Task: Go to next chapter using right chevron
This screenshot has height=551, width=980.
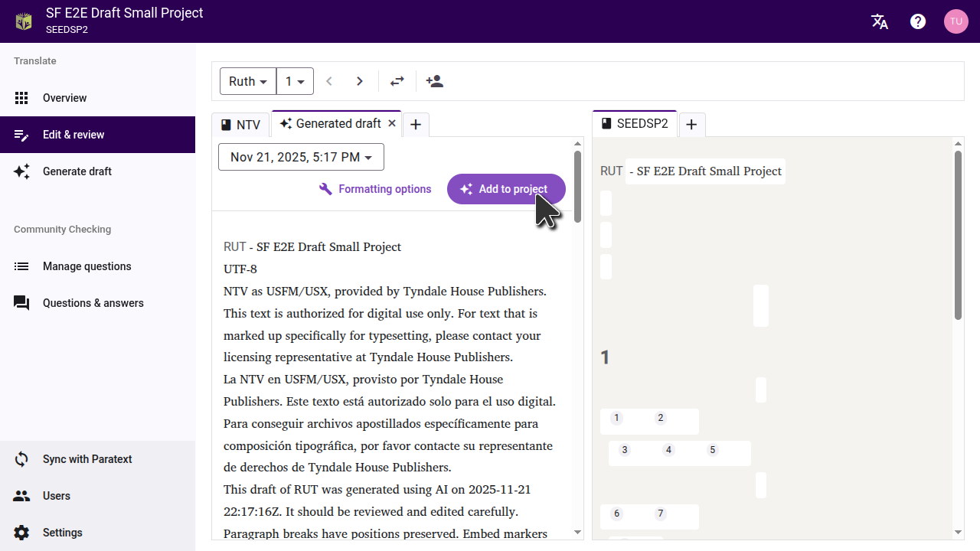Action: click(x=360, y=81)
